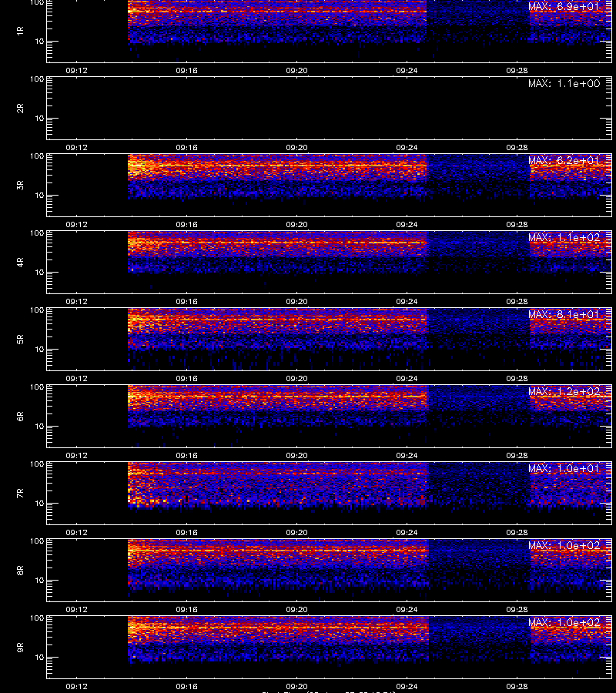Select the MAX: 1.1e+00 value in 2R panel
Image resolution: width=616 pixels, height=693 pixels.
[x=564, y=83]
